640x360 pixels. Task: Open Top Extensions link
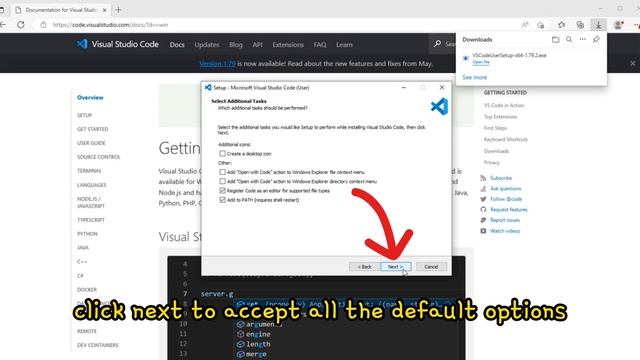(x=500, y=116)
